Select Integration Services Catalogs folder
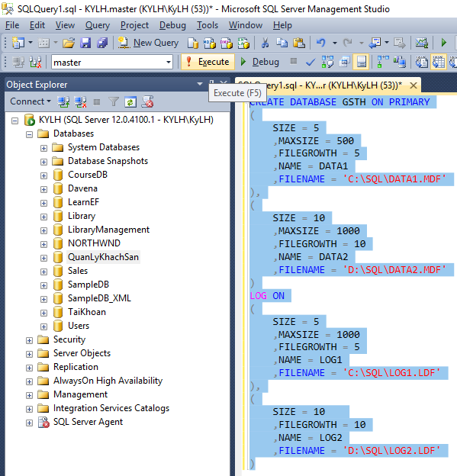 [111, 408]
